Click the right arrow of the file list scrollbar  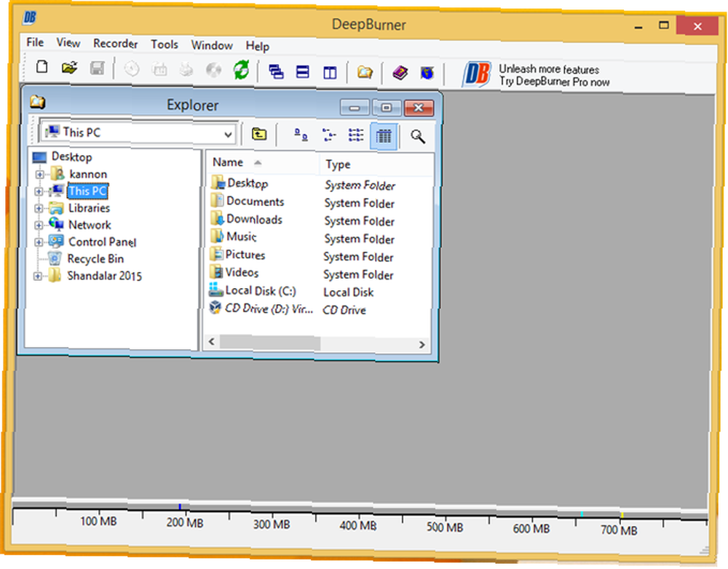(422, 345)
